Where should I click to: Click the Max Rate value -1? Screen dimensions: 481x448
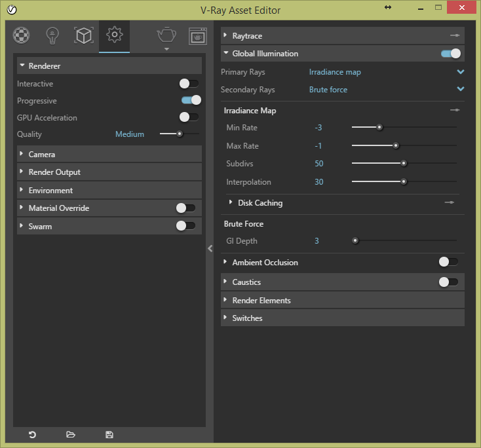pos(318,146)
